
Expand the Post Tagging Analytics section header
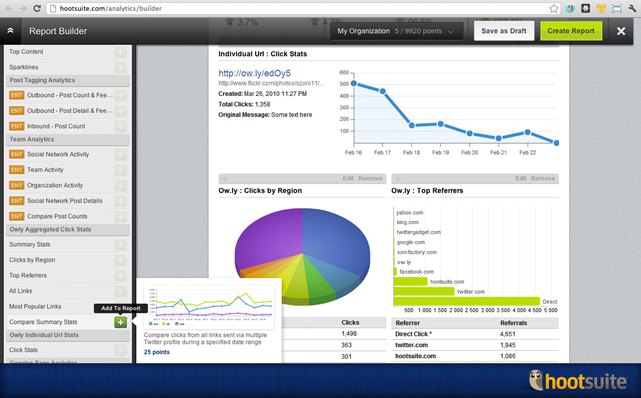tap(67, 80)
